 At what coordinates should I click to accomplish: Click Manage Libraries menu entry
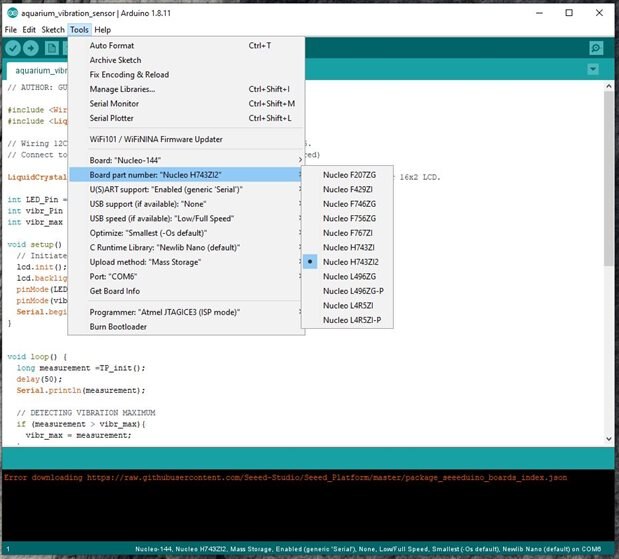click(x=122, y=89)
